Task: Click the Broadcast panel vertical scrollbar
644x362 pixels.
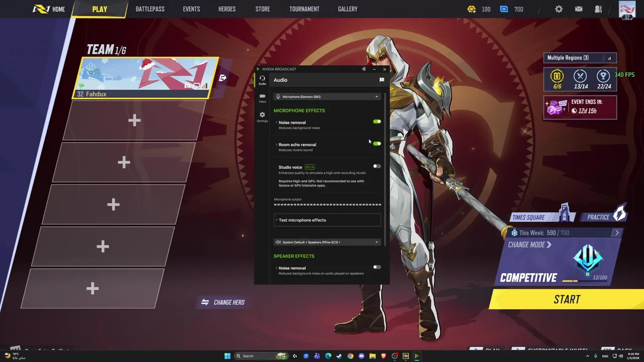Action: pyautogui.click(x=385, y=168)
